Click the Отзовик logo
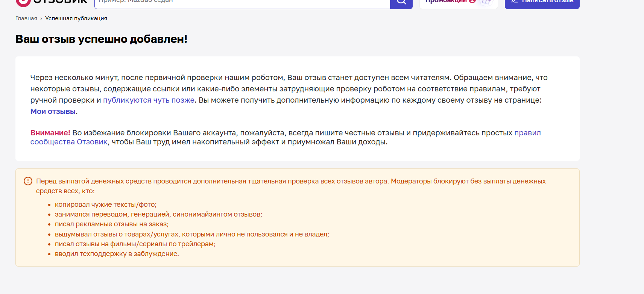644x294 pixels. [x=52, y=3]
